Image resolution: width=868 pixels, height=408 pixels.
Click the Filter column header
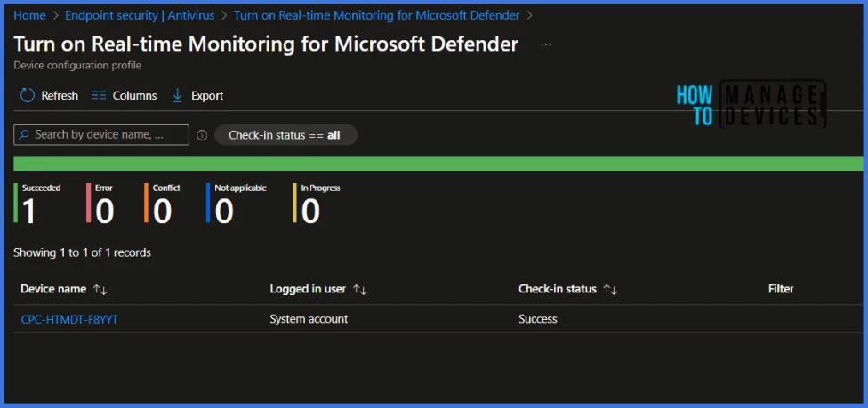tap(781, 289)
